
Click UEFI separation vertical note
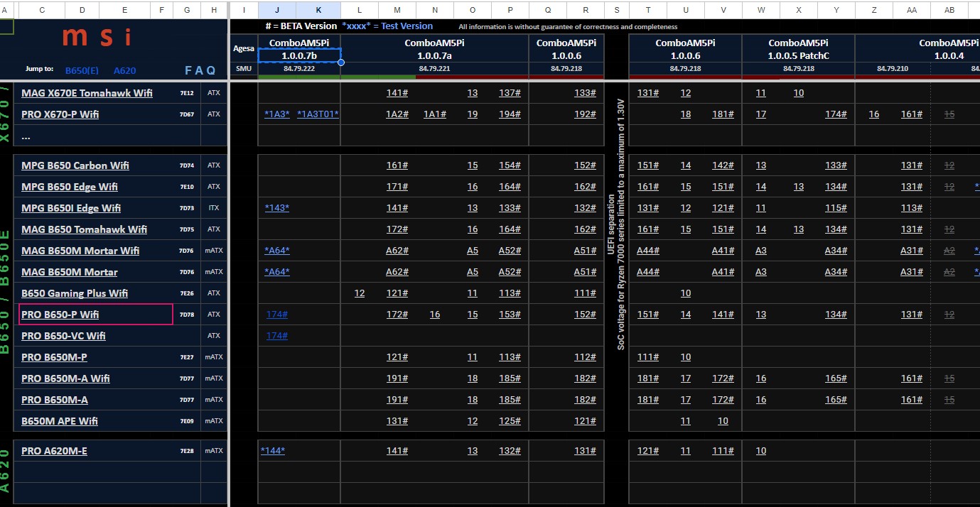click(x=610, y=224)
